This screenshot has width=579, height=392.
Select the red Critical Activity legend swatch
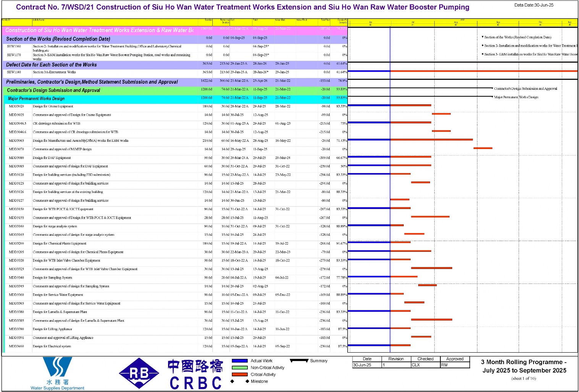[x=239, y=374]
